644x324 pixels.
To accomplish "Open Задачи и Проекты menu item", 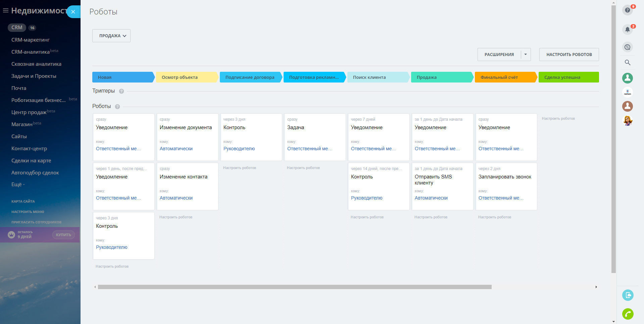I will pyautogui.click(x=34, y=76).
